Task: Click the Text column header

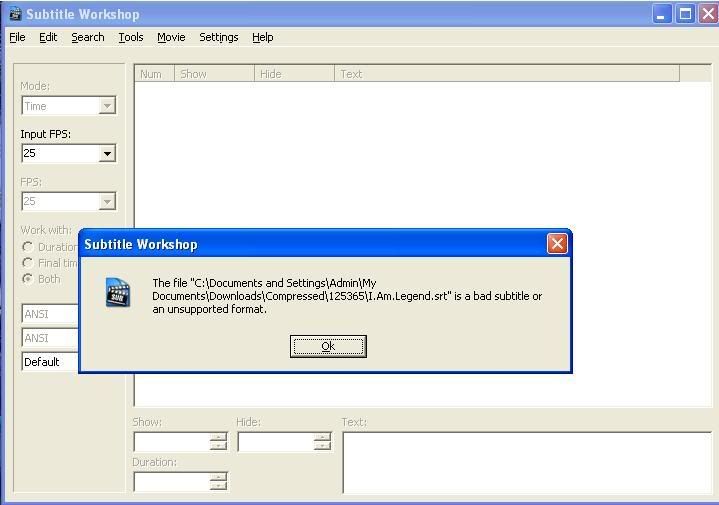Action: click(507, 74)
